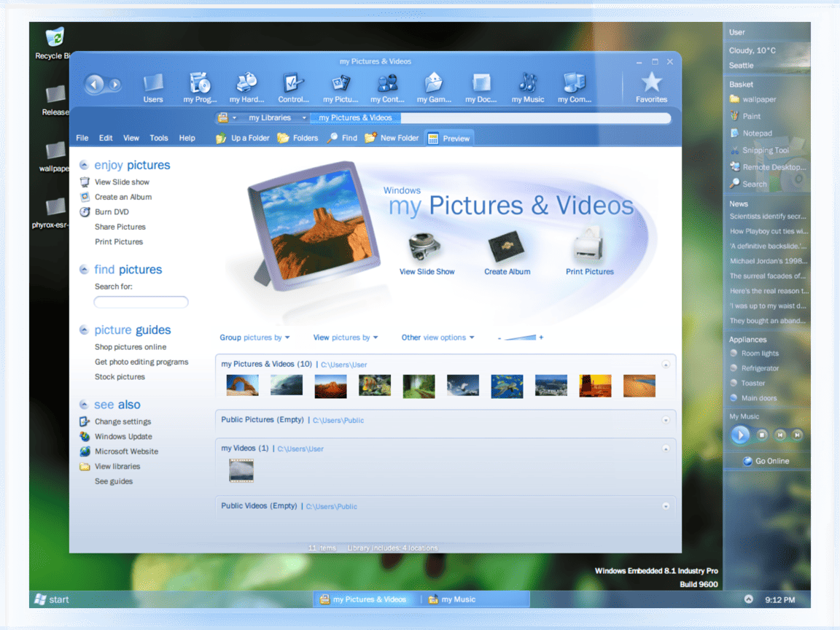Open Other view options dropdown
Viewport: 840px width, 630px height.
(437, 338)
